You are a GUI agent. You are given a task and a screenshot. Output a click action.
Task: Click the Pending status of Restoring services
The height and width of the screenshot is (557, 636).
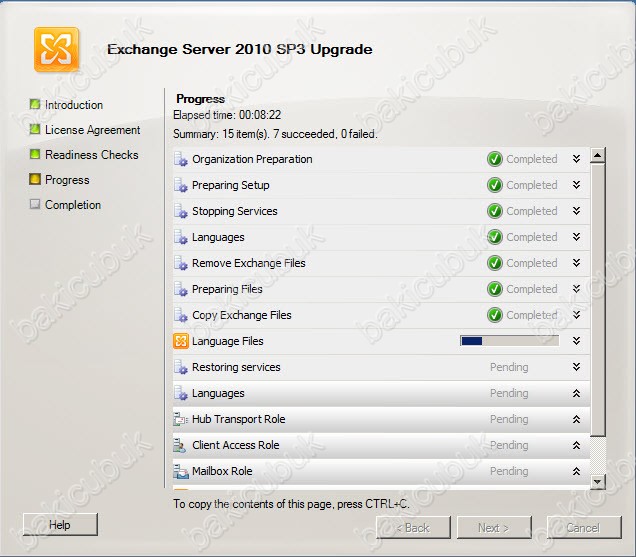point(509,367)
